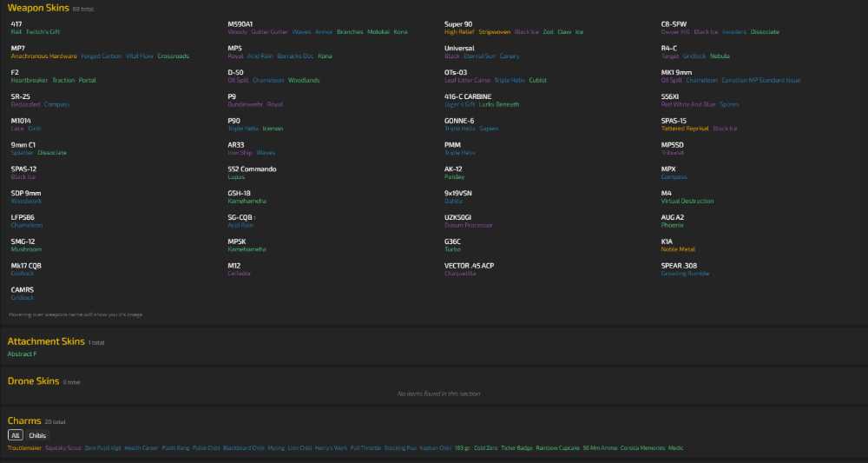868x463 pixels.
Task: Click the M590A1 weapon name
Action: (240, 24)
